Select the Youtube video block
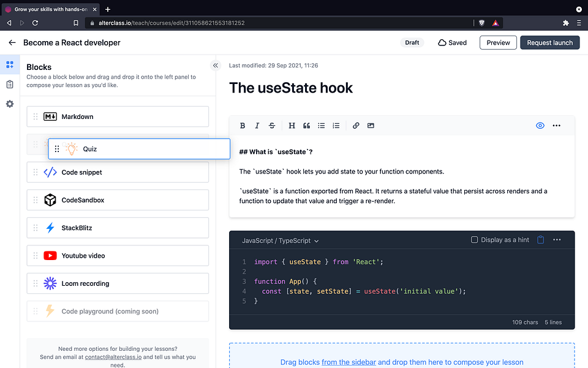 (x=118, y=255)
